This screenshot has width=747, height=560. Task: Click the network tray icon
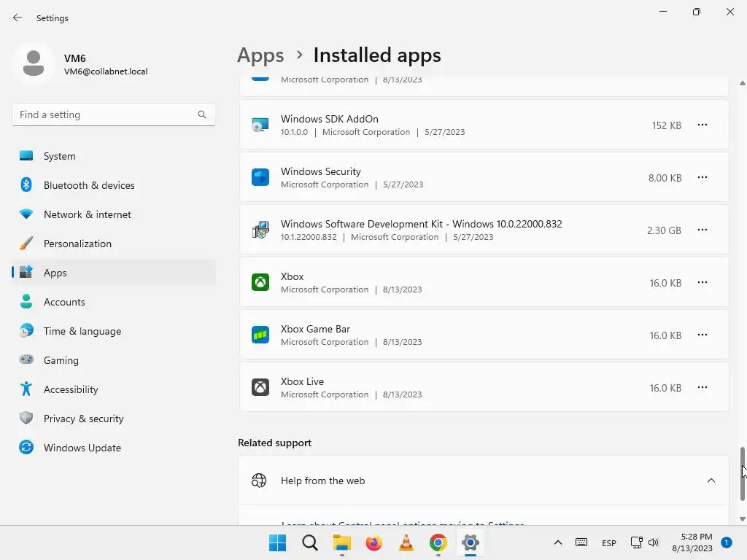pyautogui.click(x=636, y=542)
